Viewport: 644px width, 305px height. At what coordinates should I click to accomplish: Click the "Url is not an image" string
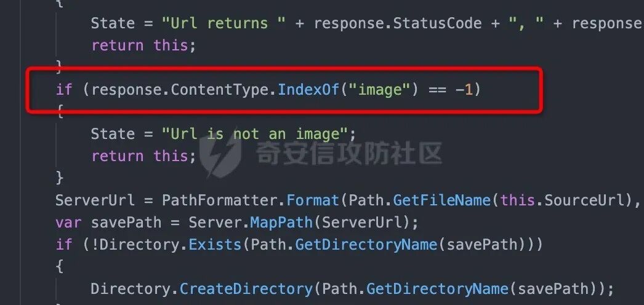(x=254, y=133)
